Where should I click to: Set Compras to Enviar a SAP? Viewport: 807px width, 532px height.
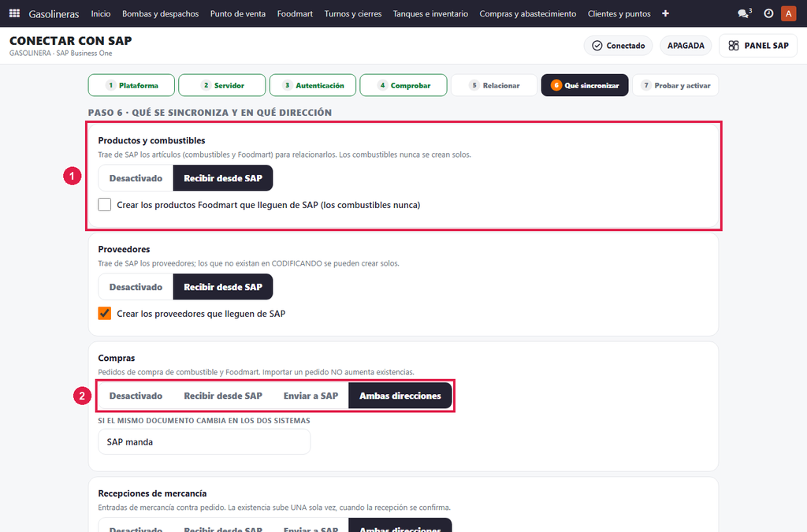(311, 396)
